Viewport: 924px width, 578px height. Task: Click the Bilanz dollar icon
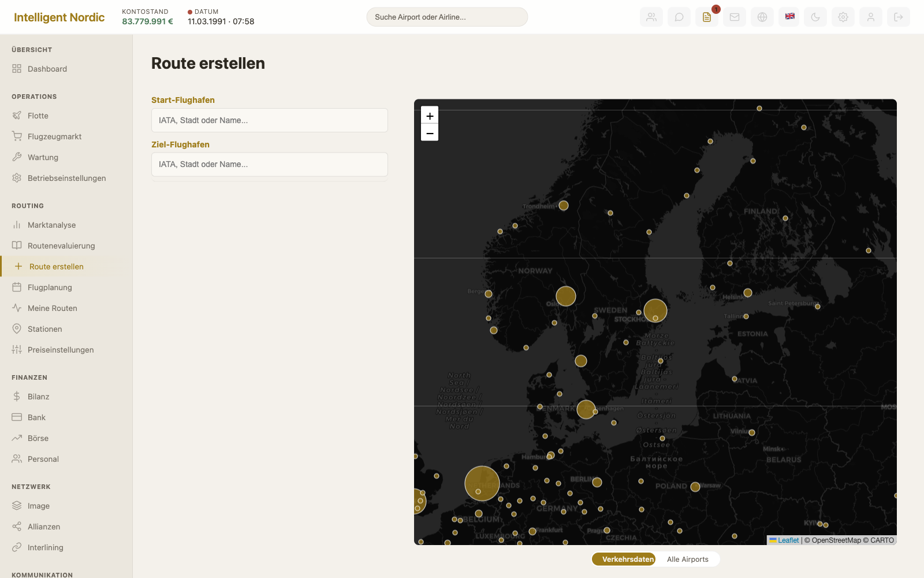point(17,397)
